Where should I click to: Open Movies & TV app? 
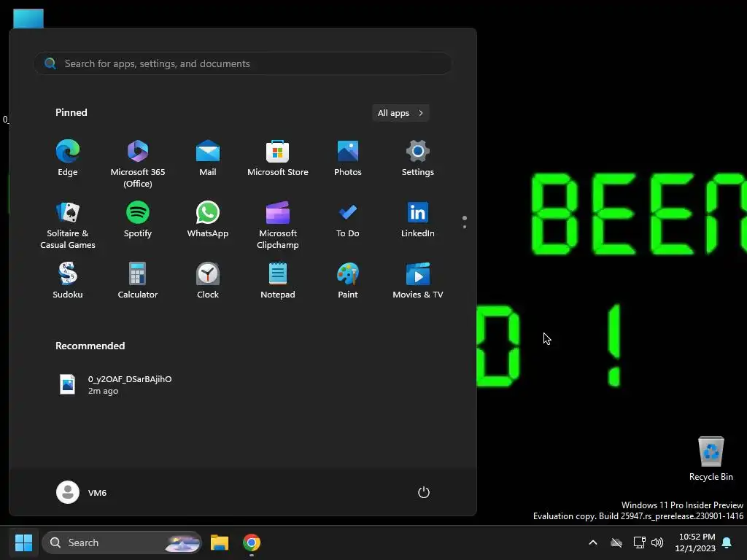click(418, 281)
